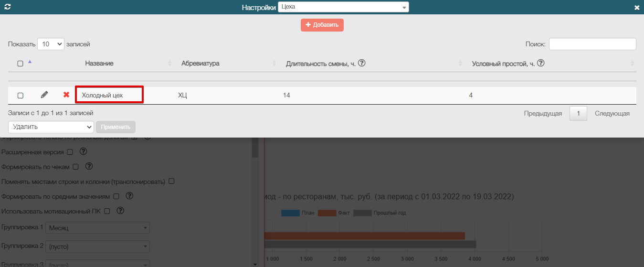Click Предыдущая to go to previous page
This screenshot has width=644, height=267.
(x=543, y=114)
